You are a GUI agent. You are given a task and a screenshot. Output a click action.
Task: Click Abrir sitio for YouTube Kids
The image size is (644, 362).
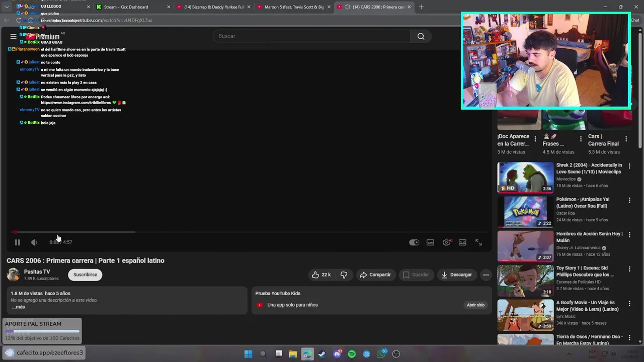click(x=475, y=305)
